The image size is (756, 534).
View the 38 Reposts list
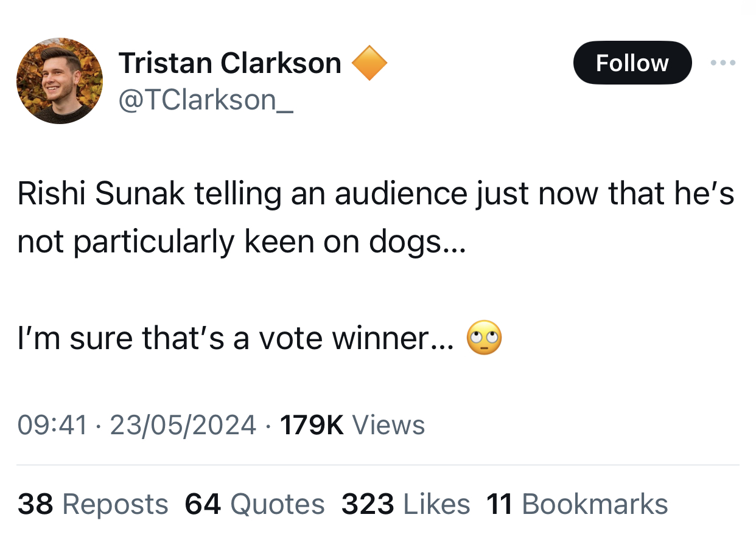click(x=93, y=504)
